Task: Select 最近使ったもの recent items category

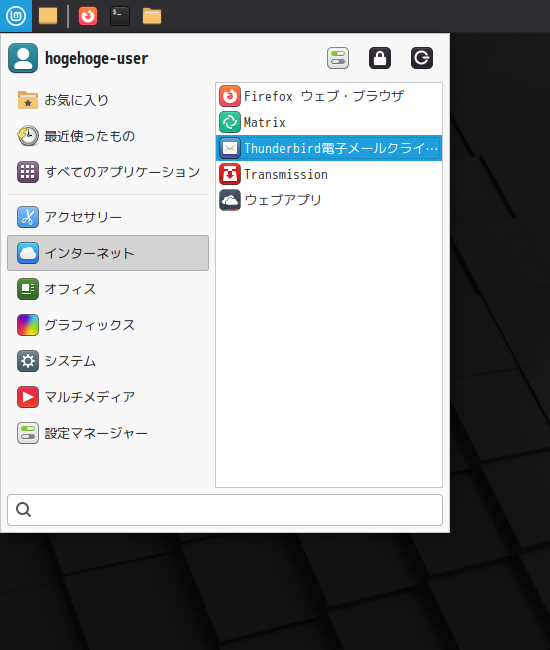Action: [108, 136]
